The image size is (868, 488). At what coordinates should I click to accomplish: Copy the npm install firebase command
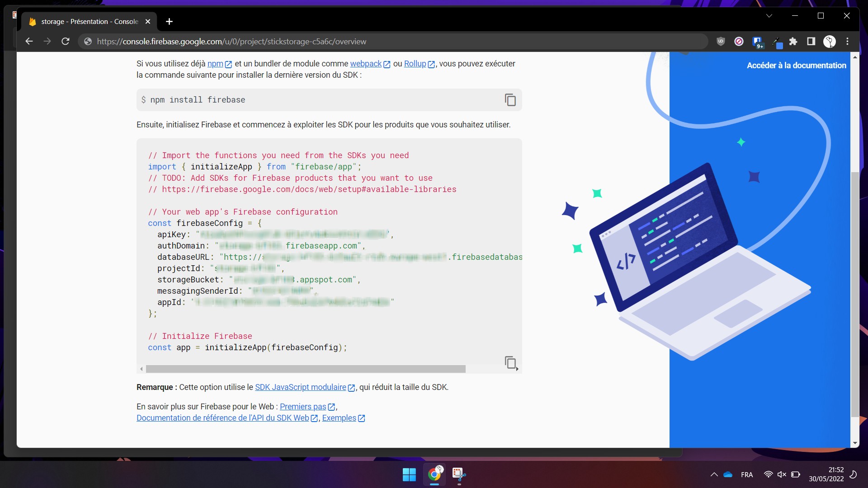(x=510, y=100)
